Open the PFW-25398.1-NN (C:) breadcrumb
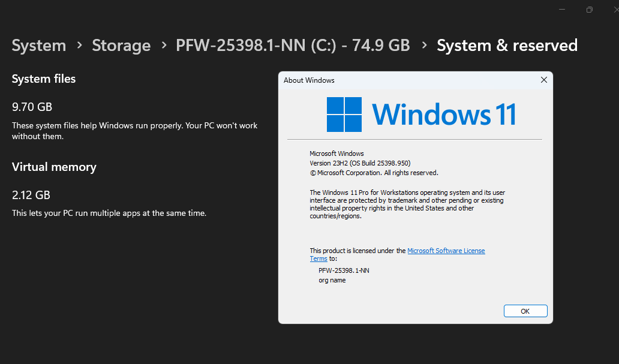The height and width of the screenshot is (364, 619). (x=293, y=46)
